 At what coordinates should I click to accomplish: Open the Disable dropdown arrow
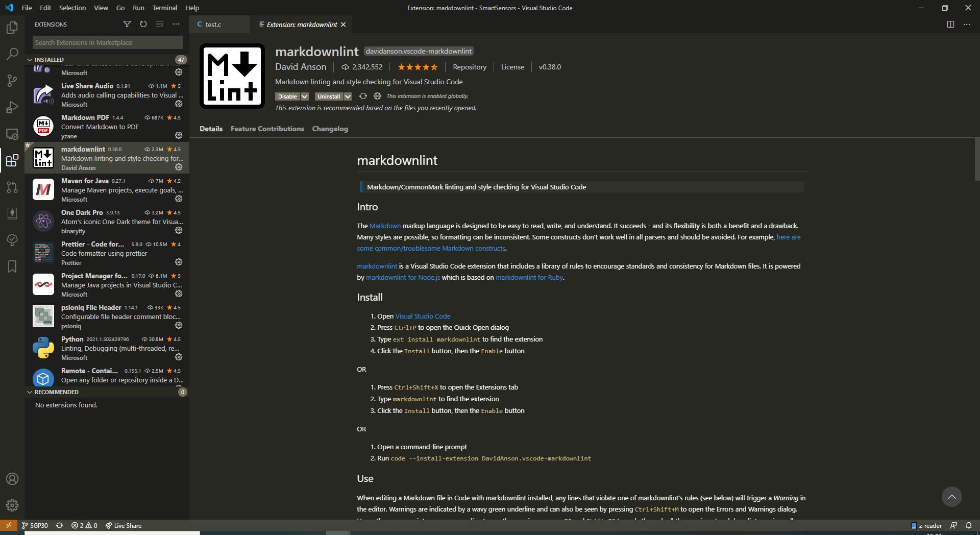305,96
